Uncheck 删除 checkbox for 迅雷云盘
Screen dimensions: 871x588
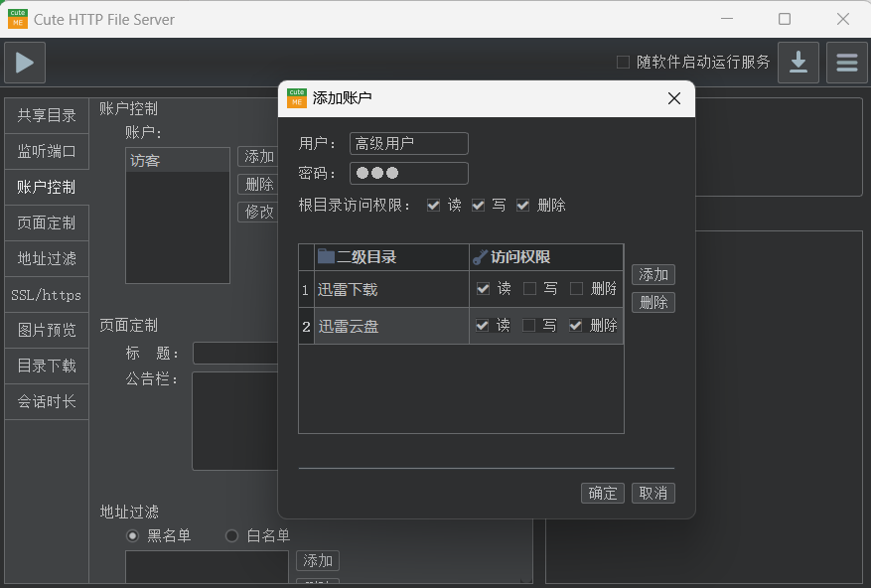point(575,325)
